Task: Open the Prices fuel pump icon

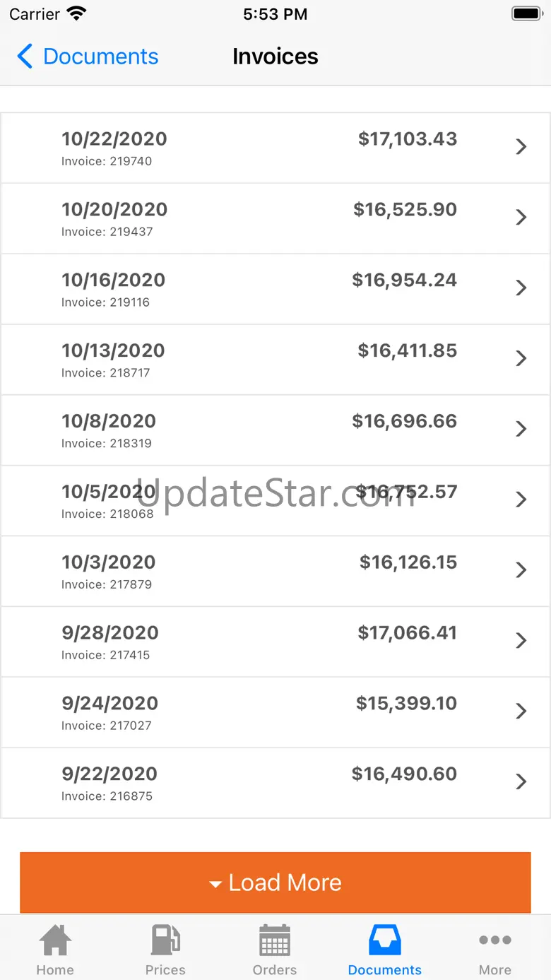Action: pyautogui.click(x=165, y=940)
